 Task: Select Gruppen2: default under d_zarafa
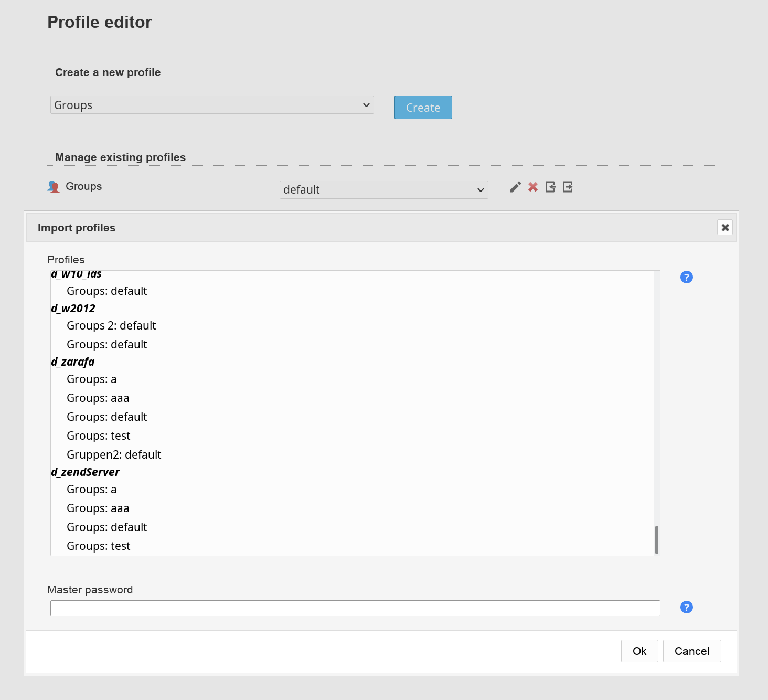click(114, 455)
